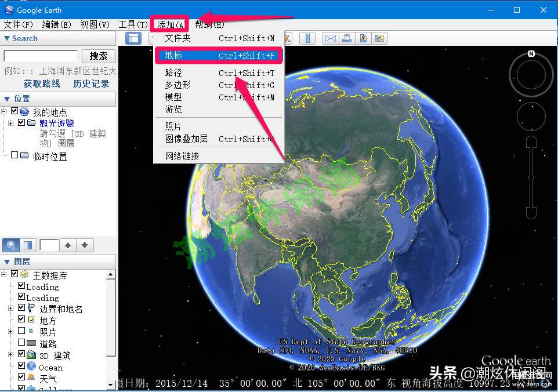Click the flag icon of 边界和地名

pyautogui.click(x=31, y=308)
